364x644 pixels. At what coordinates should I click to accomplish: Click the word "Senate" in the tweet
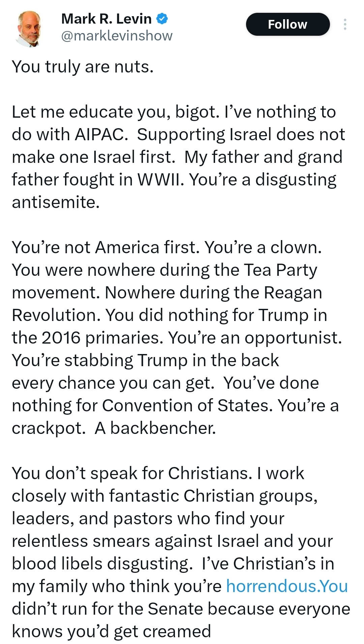175,609
